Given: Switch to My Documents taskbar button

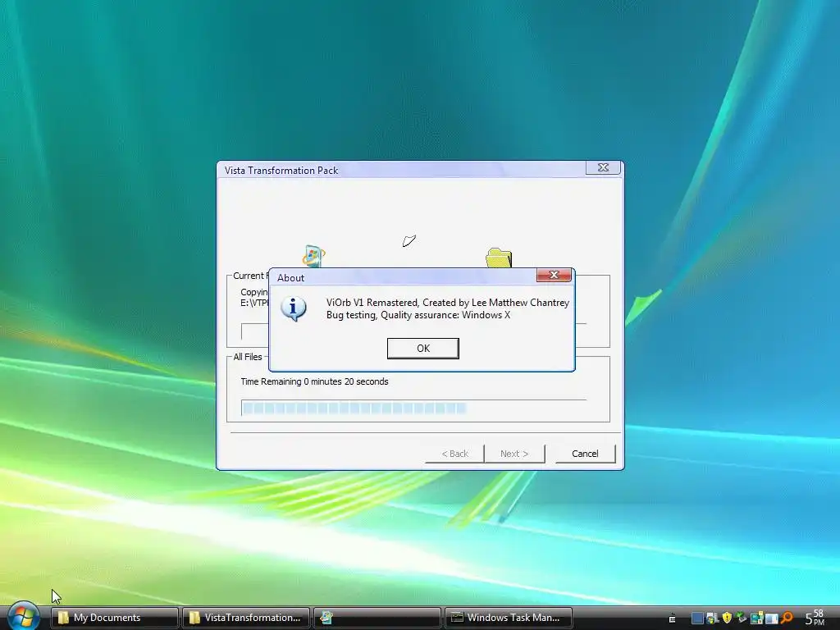Looking at the screenshot, I should coord(115,618).
